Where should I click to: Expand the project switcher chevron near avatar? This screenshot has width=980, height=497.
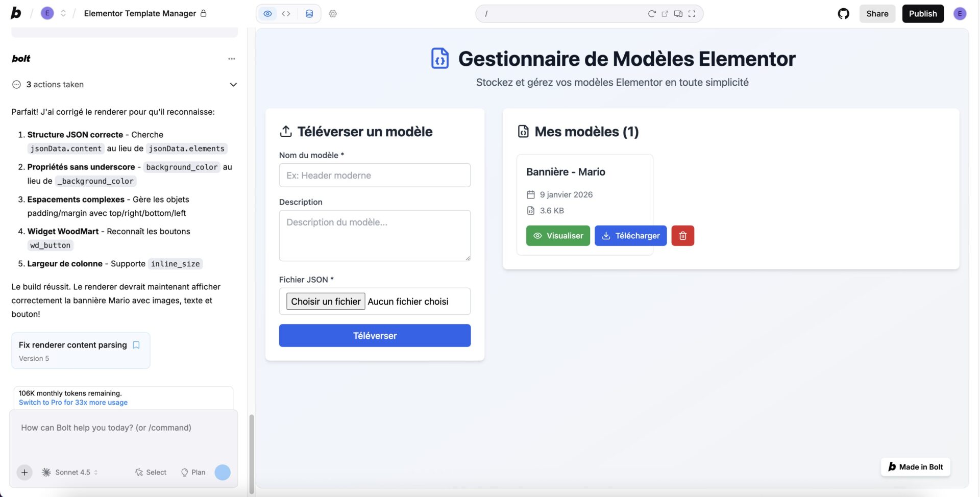pos(63,13)
